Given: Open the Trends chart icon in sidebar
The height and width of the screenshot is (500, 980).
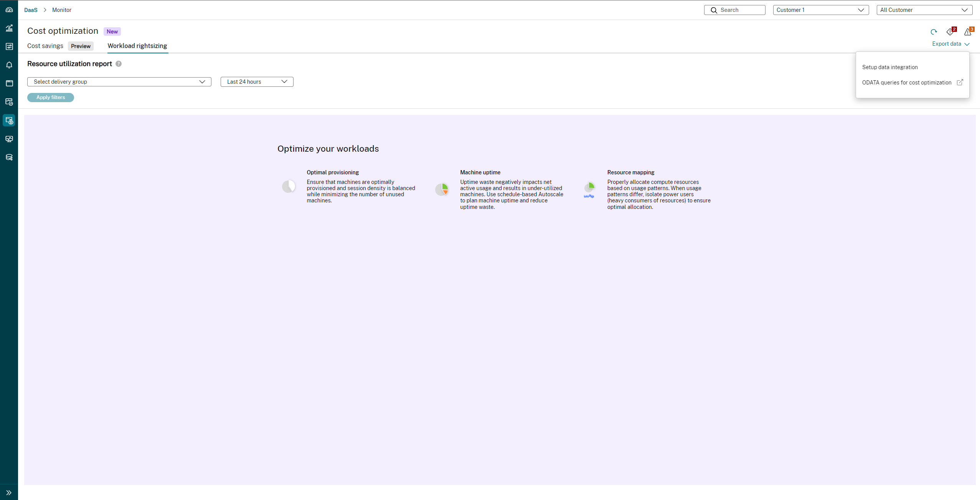Looking at the screenshot, I should (x=9, y=28).
